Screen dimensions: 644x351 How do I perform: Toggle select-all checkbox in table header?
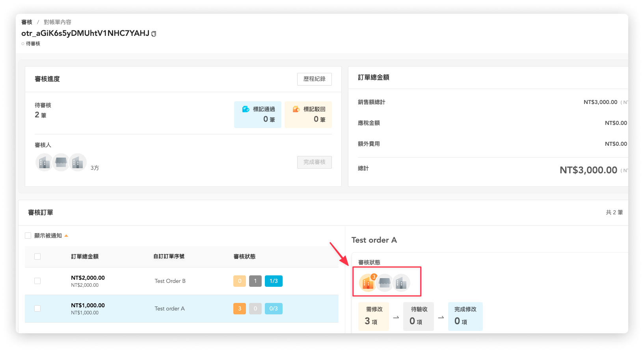coord(37,256)
